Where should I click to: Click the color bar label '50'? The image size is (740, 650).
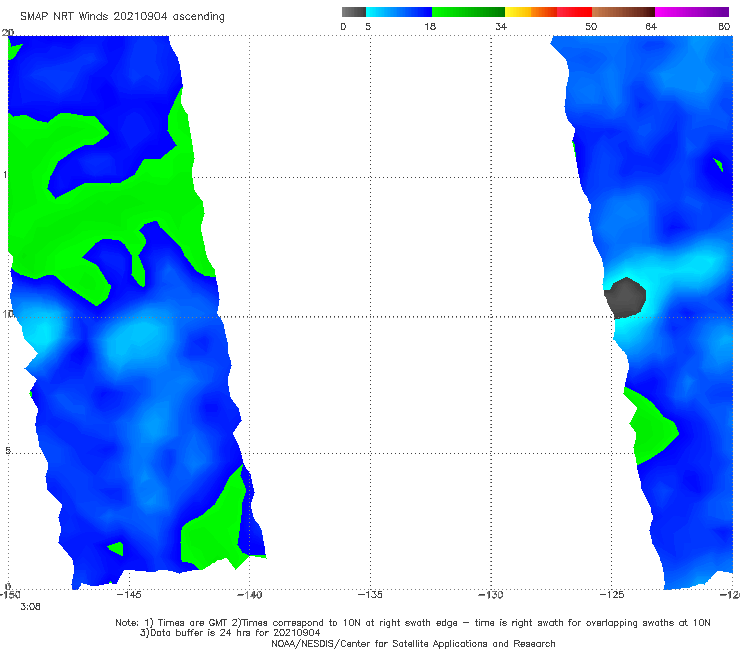(x=591, y=27)
